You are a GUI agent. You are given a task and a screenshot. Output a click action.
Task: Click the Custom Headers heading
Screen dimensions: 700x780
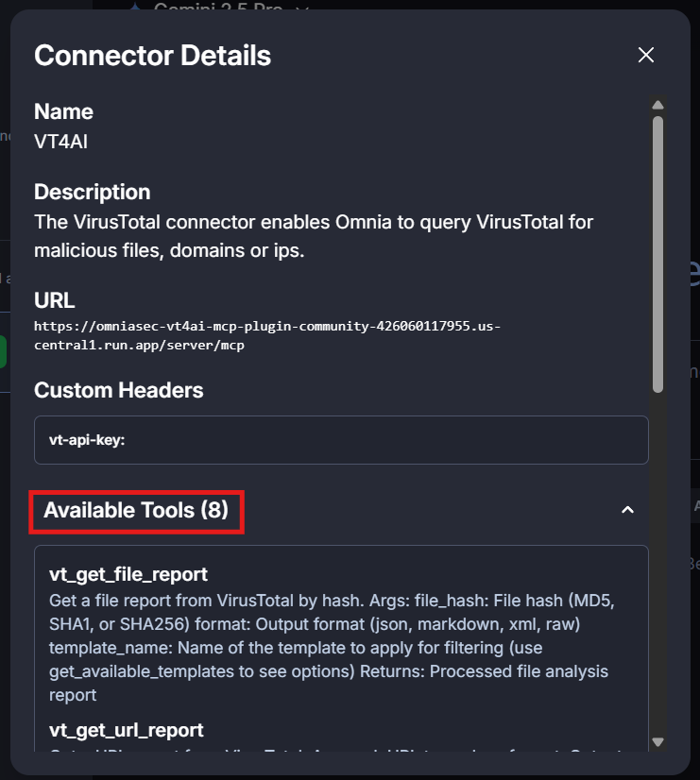[119, 389]
